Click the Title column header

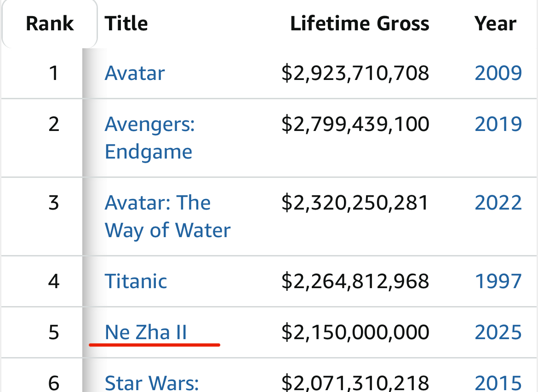tap(126, 24)
